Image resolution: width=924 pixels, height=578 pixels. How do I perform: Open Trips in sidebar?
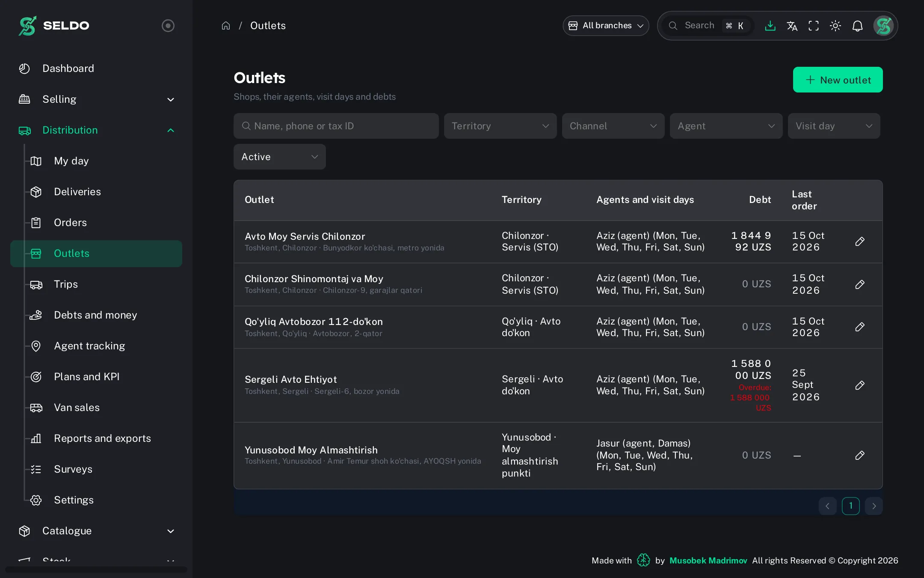96,284
